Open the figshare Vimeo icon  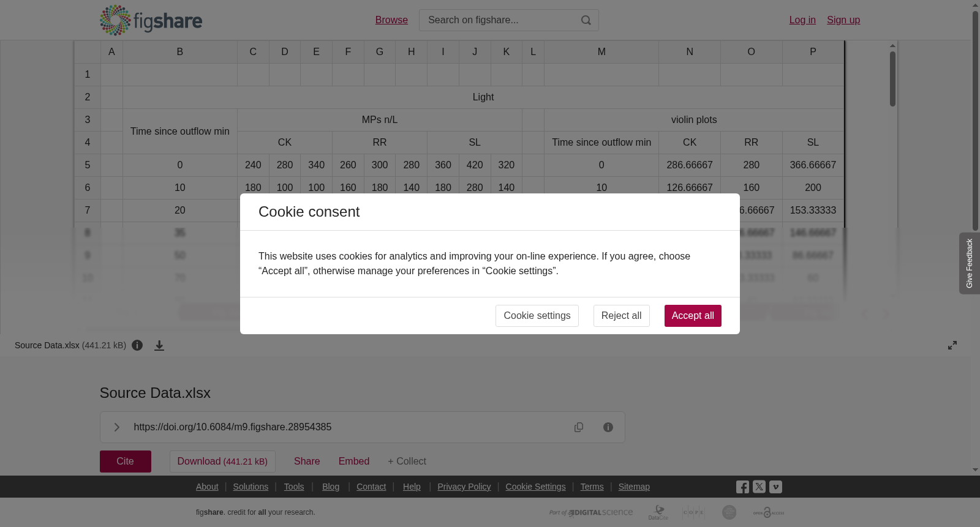click(x=775, y=487)
